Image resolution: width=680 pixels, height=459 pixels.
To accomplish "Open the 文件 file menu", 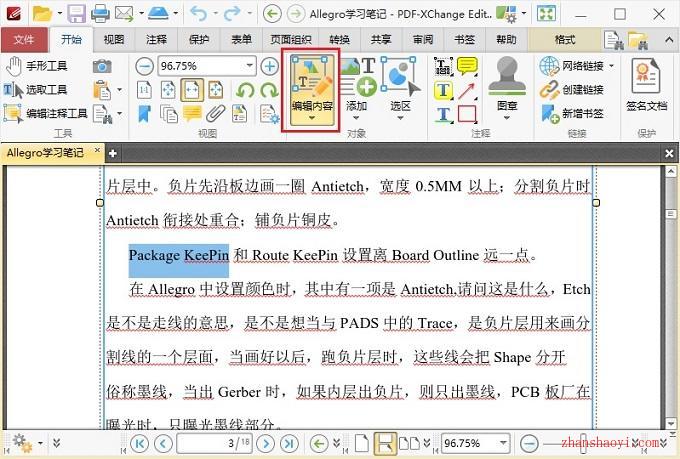I will click(x=24, y=39).
